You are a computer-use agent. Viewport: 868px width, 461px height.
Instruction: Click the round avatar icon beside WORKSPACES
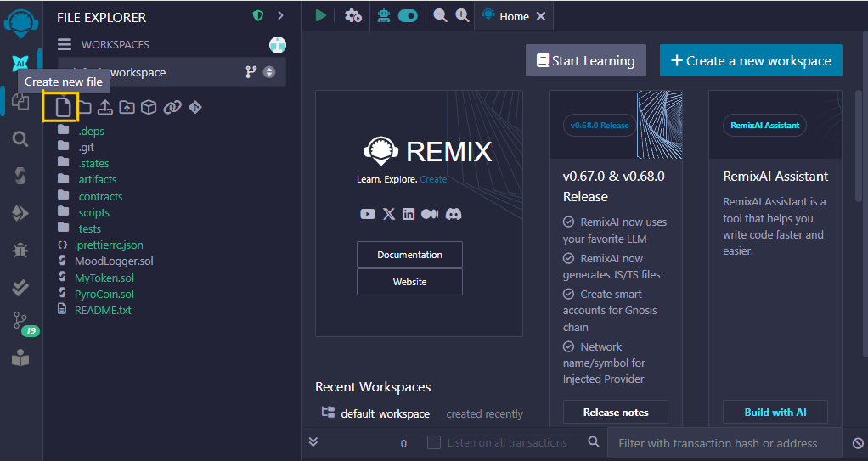coord(278,44)
